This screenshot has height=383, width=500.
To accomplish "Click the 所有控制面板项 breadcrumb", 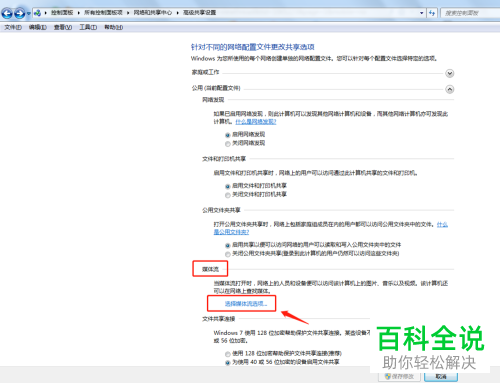I will 103,13.
